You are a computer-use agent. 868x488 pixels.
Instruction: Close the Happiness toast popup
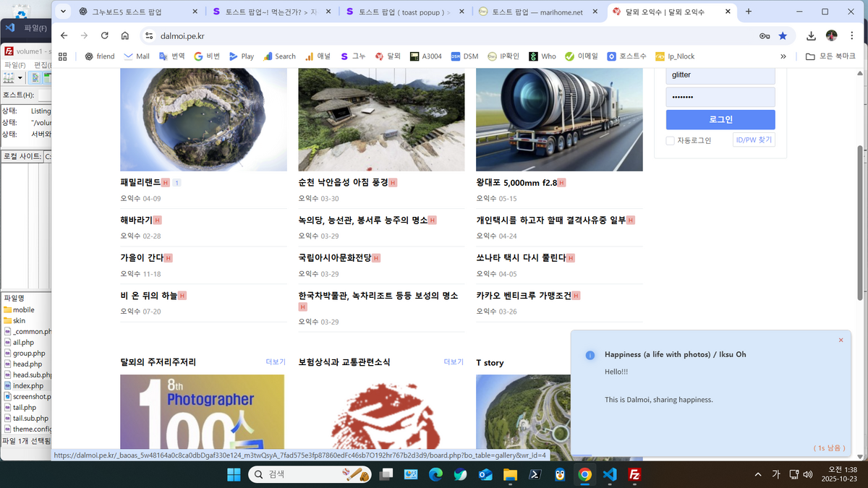coord(841,340)
